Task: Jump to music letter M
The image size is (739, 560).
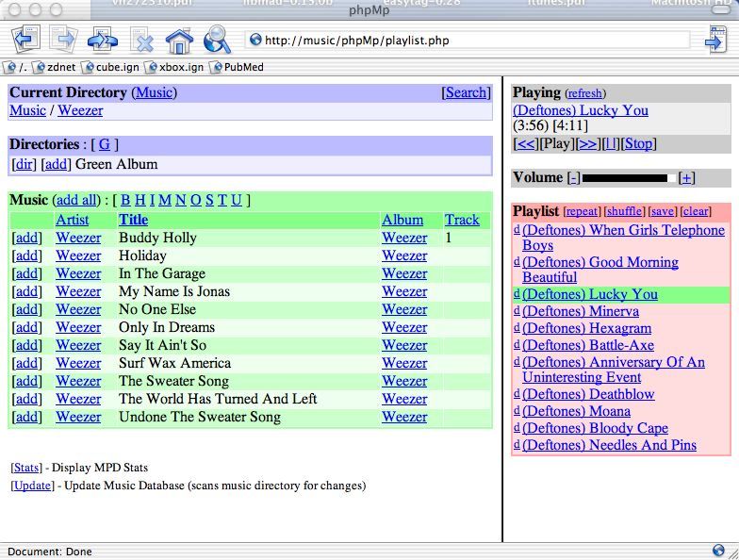Action: (165, 200)
